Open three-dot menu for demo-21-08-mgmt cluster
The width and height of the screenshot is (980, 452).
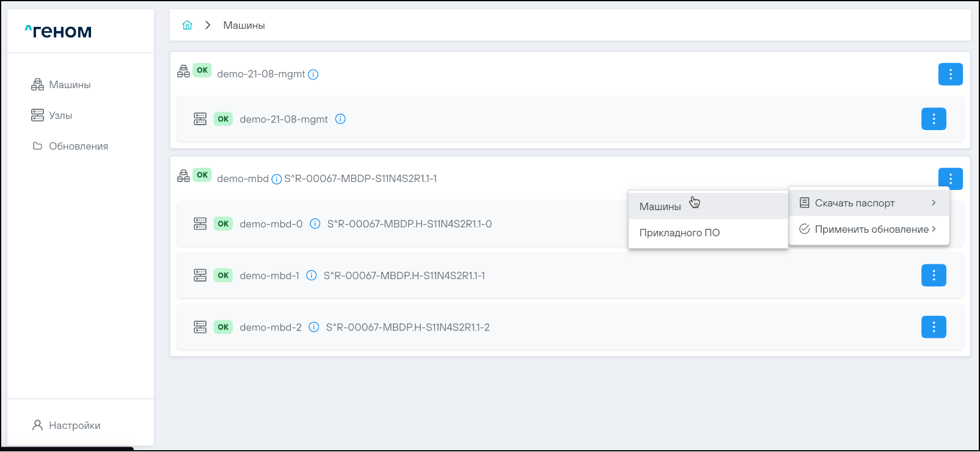click(x=950, y=75)
